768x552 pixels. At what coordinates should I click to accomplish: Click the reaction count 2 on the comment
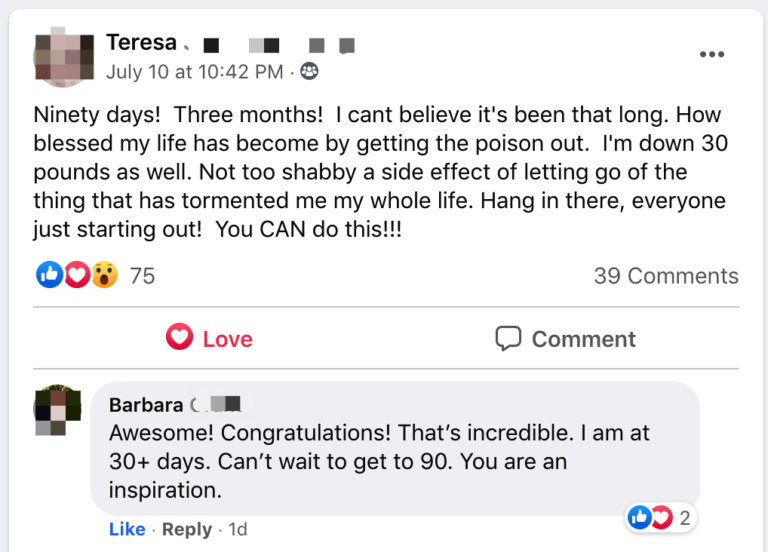point(685,518)
